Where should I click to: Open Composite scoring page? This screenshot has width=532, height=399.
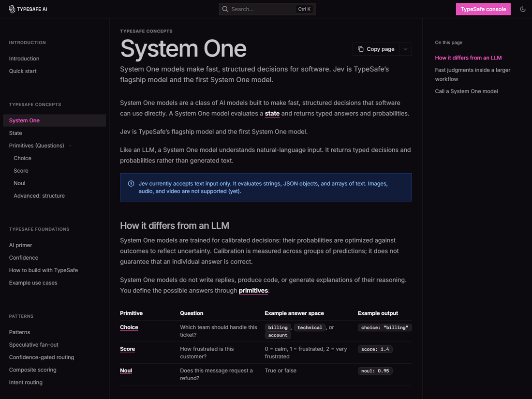pyautogui.click(x=32, y=370)
